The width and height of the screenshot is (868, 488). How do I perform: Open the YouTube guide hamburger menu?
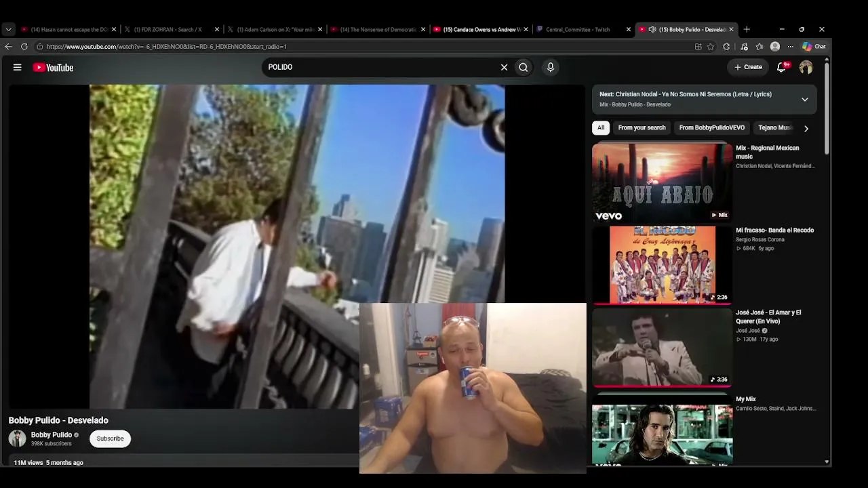pyautogui.click(x=18, y=67)
